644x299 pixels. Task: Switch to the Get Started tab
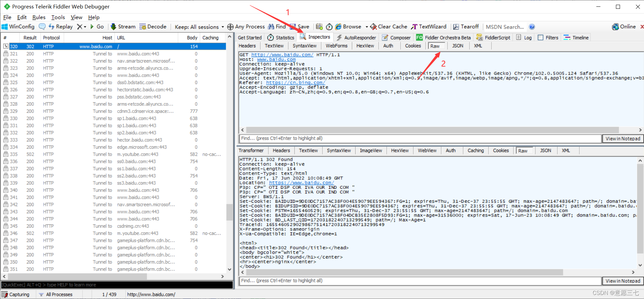point(249,38)
